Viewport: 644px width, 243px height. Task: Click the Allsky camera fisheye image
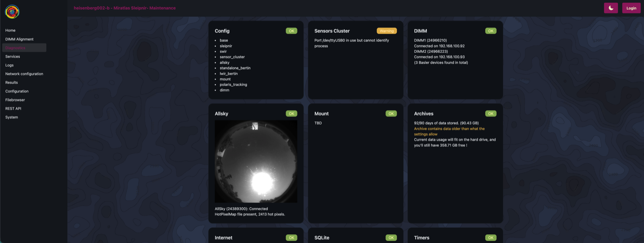[x=256, y=161]
